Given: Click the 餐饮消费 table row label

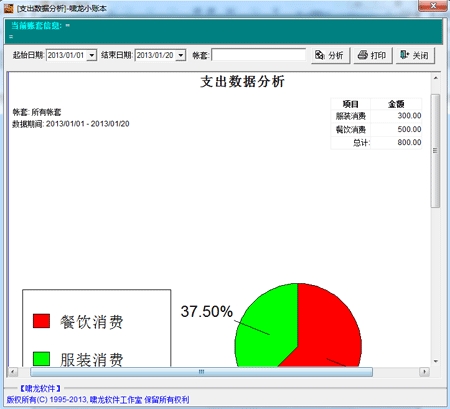Looking at the screenshot, I should click(x=351, y=129).
